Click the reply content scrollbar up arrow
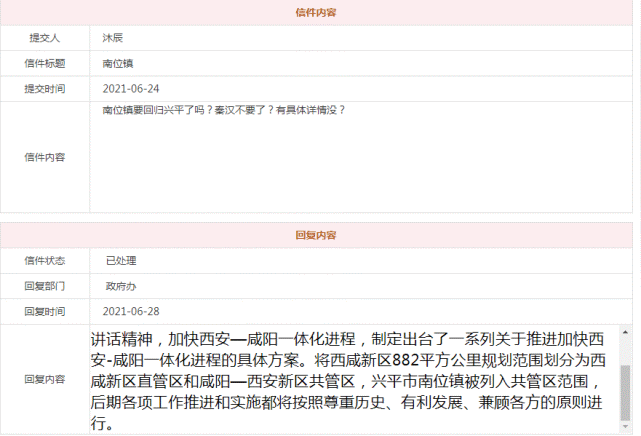The height and width of the screenshot is (436, 641). pyautogui.click(x=625, y=333)
